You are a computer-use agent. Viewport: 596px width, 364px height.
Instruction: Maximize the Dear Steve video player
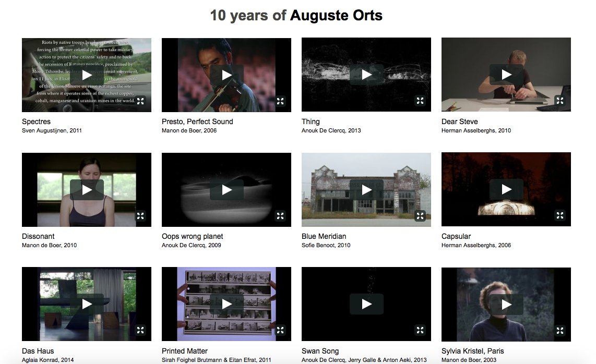(x=560, y=101)
